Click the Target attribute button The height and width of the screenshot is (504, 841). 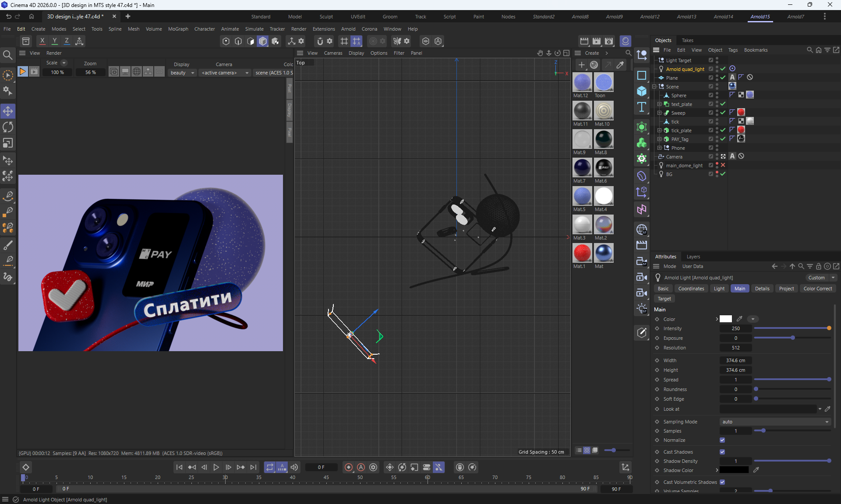point(664,299)
